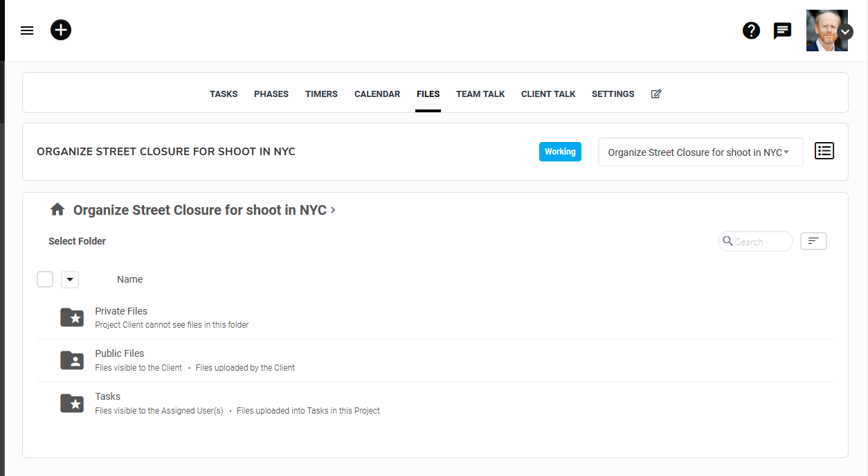Open the Tasks folder

[x=107, y=396]
